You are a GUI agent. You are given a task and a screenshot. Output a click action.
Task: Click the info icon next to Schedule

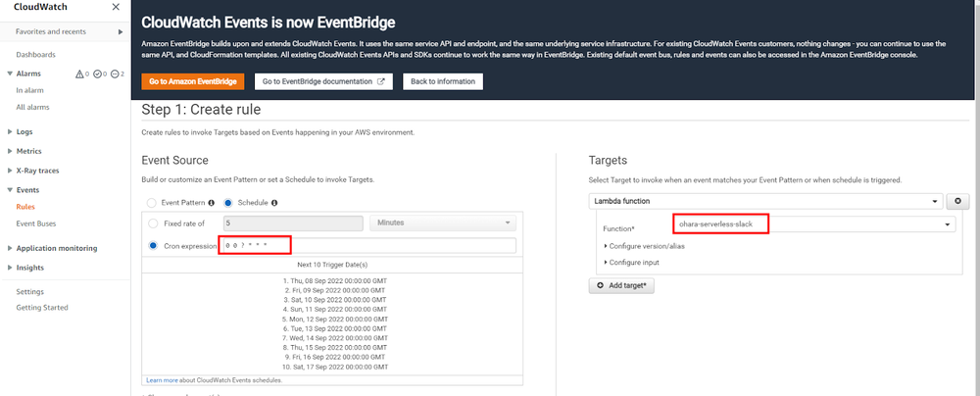coord(273,203)
